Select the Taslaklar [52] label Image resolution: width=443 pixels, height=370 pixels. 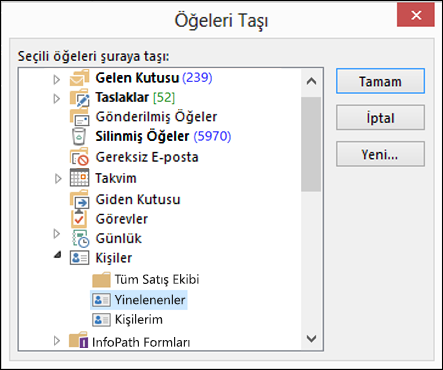(135, 98)
